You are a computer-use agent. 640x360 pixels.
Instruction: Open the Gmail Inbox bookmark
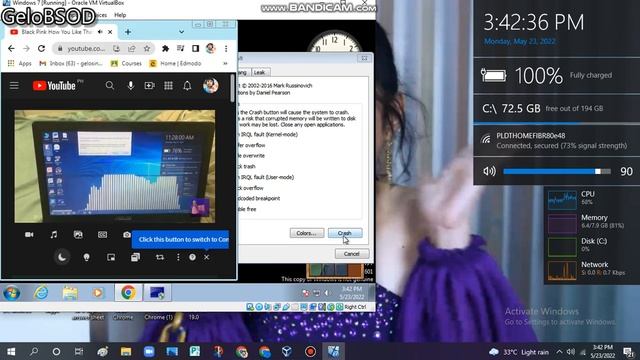71,64
